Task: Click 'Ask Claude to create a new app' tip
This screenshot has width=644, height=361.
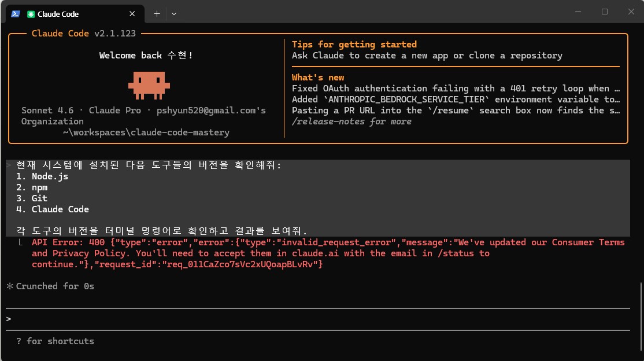Action: click(x=427, y=56)
